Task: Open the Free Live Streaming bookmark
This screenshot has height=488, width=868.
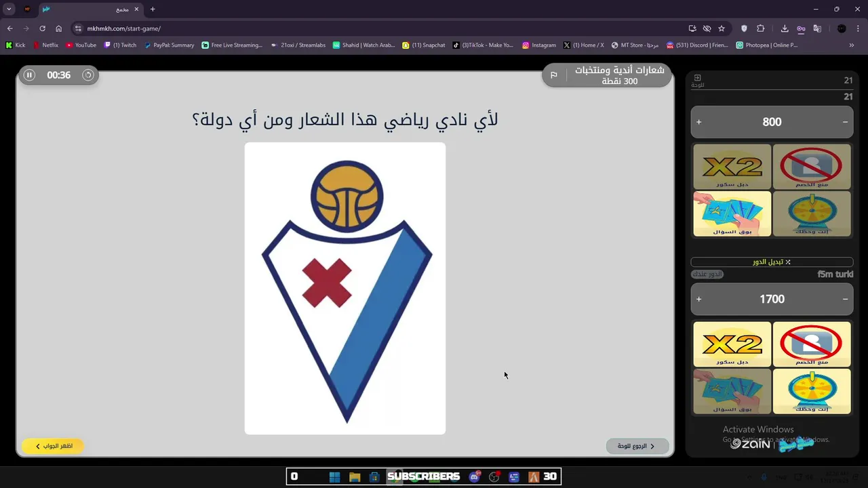Action: [x=232, y=45]
